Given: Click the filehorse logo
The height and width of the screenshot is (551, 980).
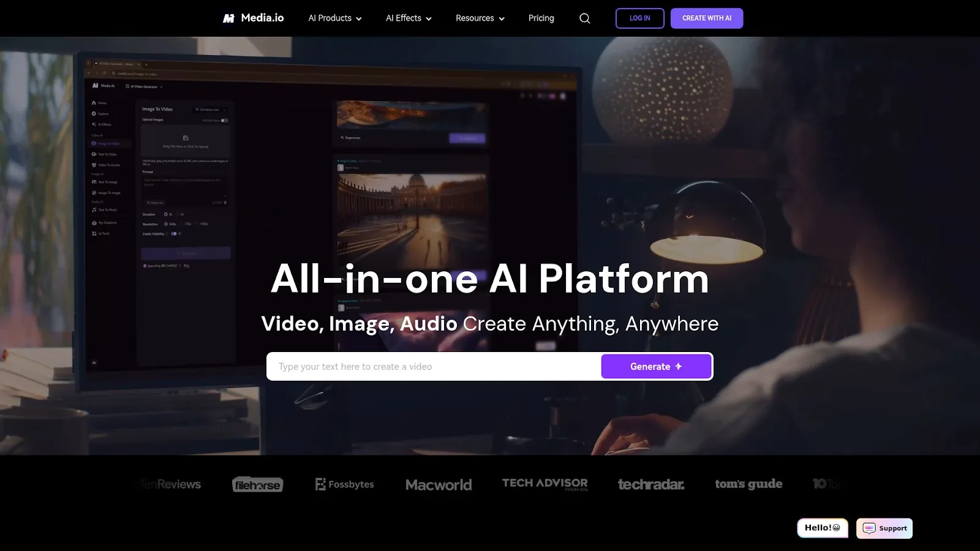Looking at the screenshot, I should (x=258, y=485).
